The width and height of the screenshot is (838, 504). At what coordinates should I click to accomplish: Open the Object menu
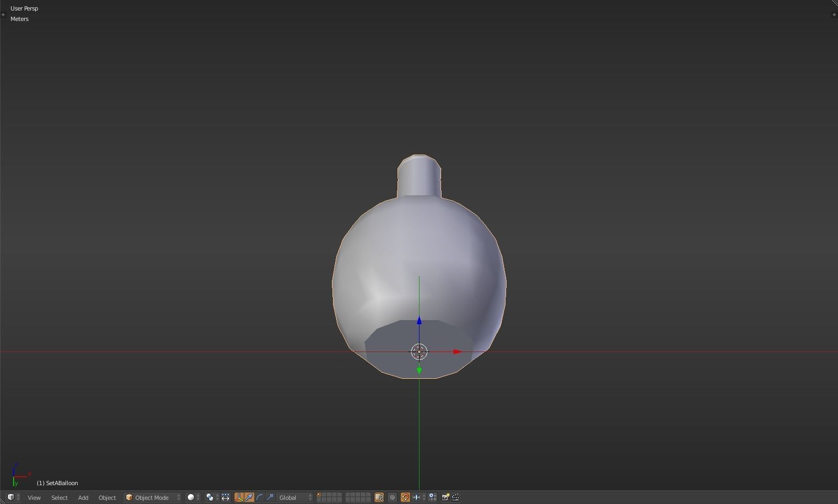(107, 497)
